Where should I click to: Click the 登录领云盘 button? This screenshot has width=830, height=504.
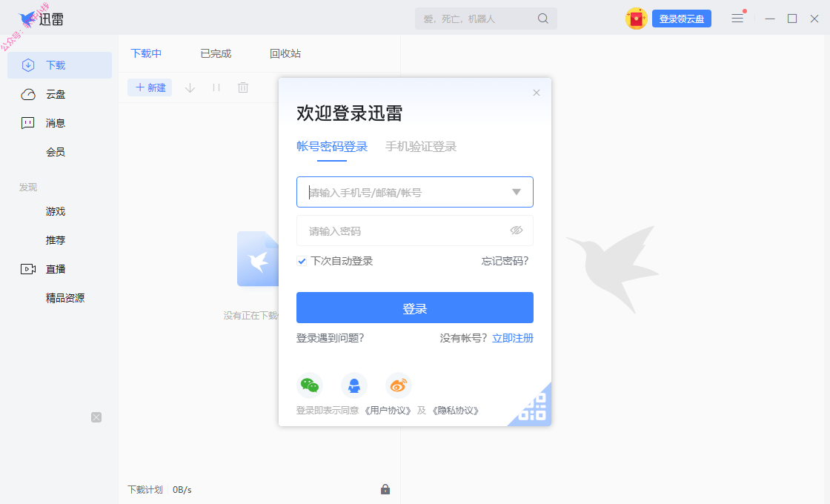[682, 19]
